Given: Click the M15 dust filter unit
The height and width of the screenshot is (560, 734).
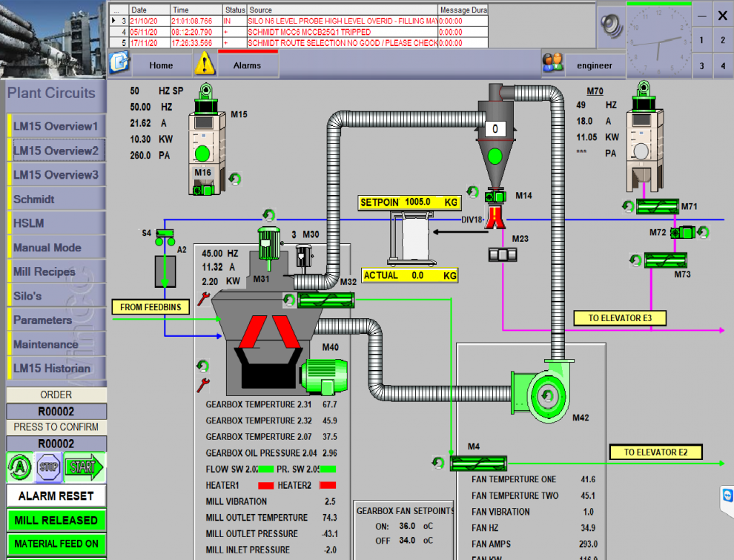Looking at the screenshot, I should [x=202, y=137].
